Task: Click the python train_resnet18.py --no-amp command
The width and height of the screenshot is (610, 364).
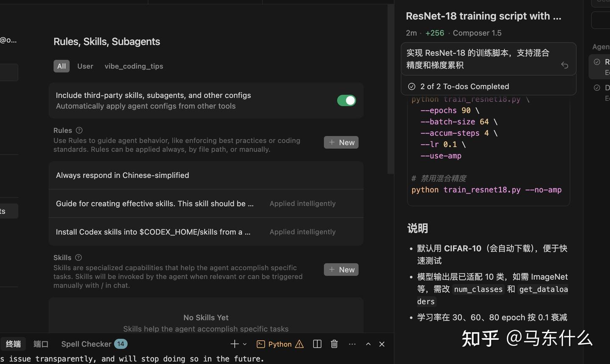Action: click(486, 190)
